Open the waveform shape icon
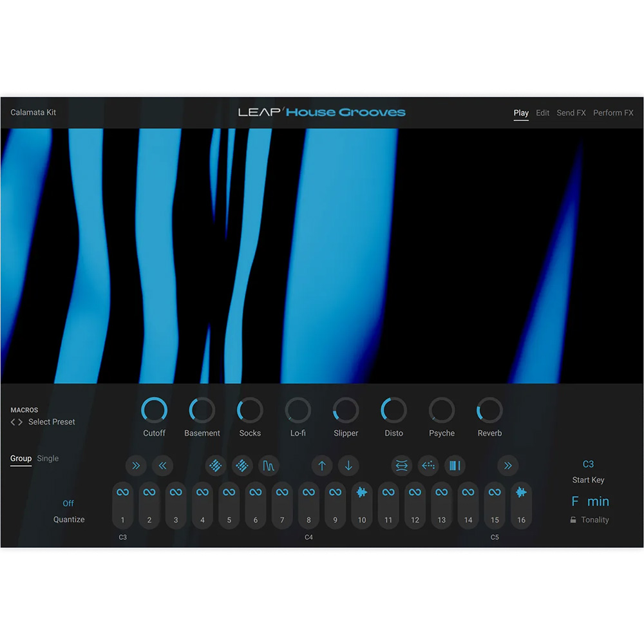This screenshot has height=644, width=644. (x=269, y=466)
